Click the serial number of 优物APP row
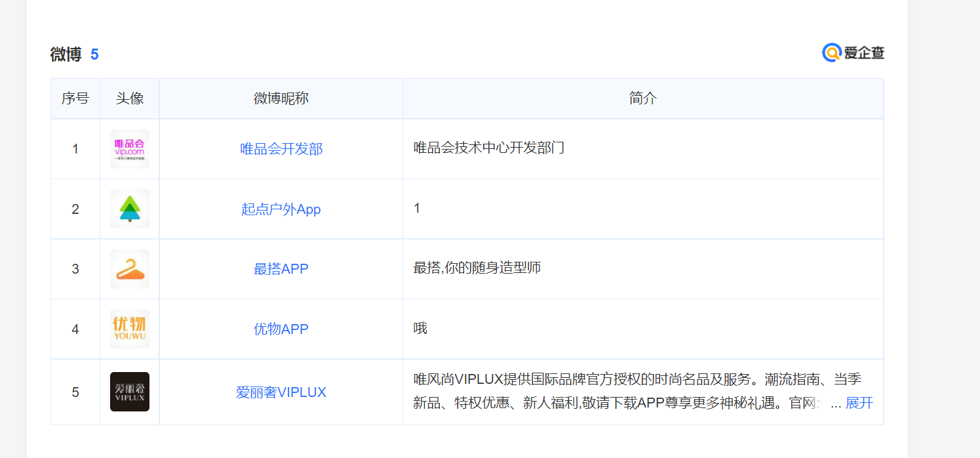The height and width of the screenshot is (458, 980). click(x=75, y=329)
